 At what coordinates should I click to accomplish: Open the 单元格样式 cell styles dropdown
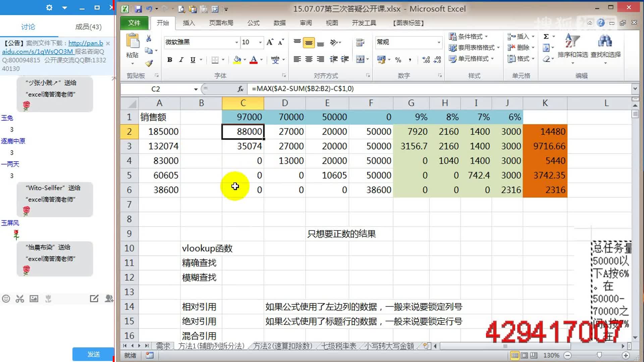tap(471, 59)
